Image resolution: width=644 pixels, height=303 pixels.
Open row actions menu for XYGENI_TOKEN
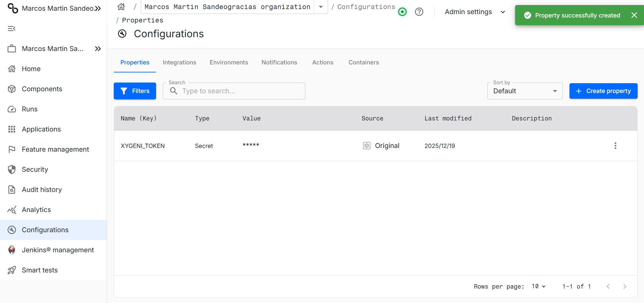[615, 146]
